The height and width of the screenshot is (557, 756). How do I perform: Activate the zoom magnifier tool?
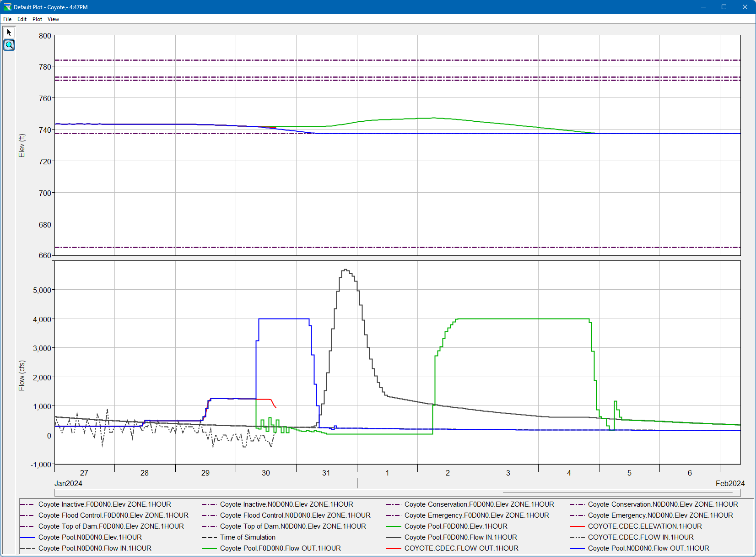9,45
